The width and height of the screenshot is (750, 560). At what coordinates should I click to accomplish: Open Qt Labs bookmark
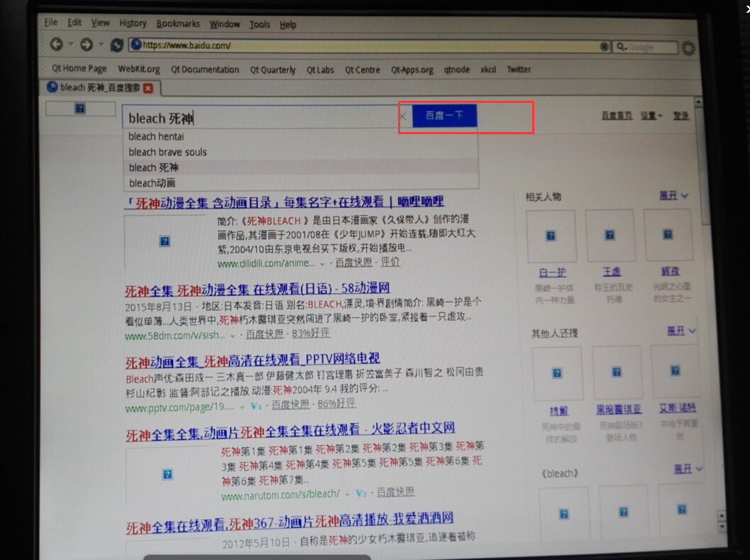320,70
